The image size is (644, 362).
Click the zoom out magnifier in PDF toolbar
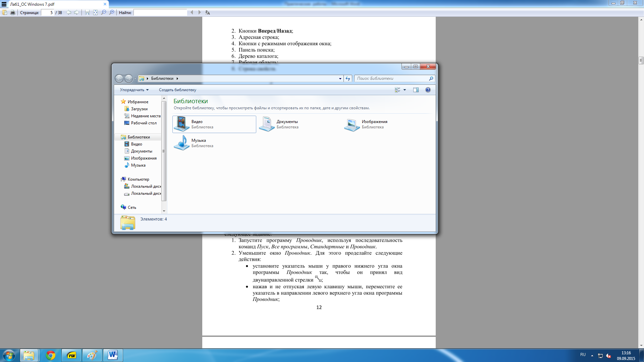click(x=104, y=12)
